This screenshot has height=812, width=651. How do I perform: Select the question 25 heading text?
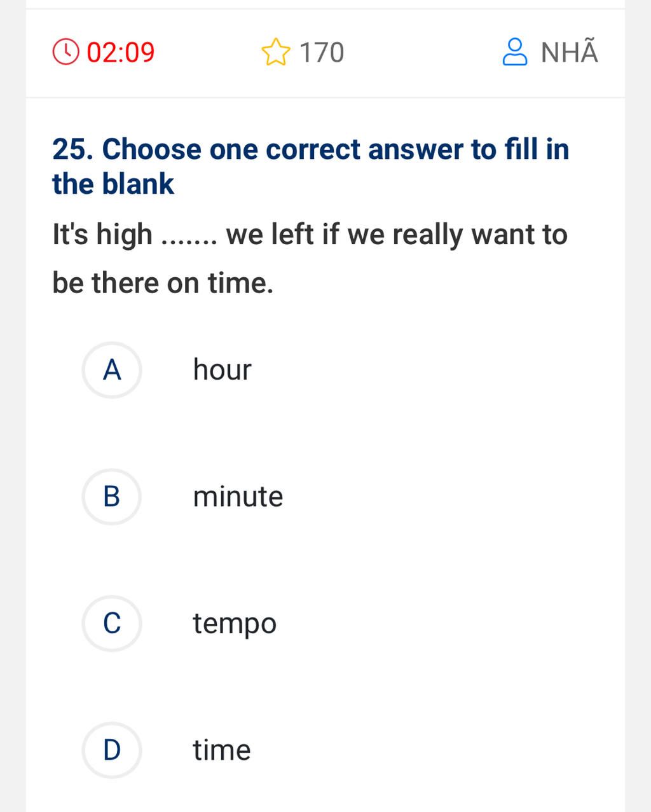pos(310,165)
